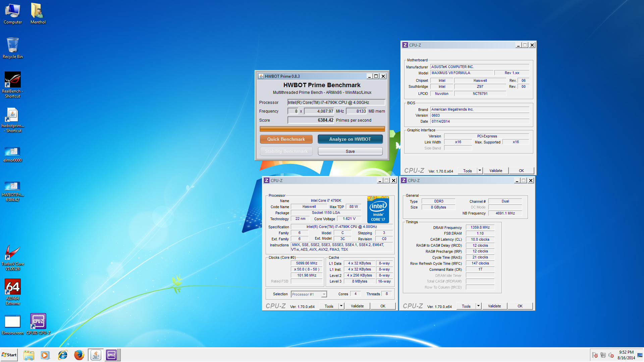This screenshot has height=362, width=644.
Task: Click the Processor field in HWBOT Prime
Action: tap(336, 103)
